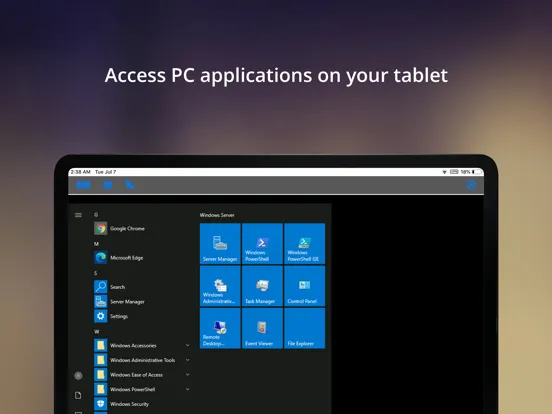Open the Task Manager tile
The image size is (552, 414).
262,286
